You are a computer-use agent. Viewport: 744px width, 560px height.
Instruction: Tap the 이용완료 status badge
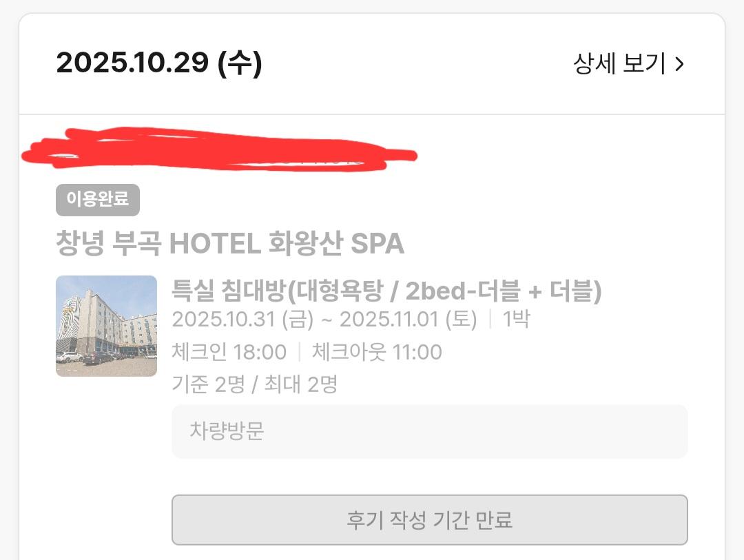pos(97,200)
